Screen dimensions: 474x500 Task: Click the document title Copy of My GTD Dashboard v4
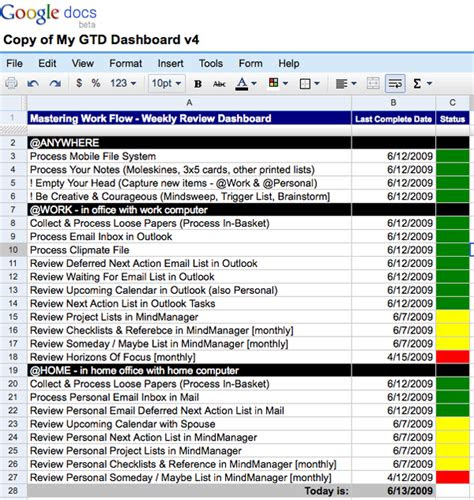101,40
